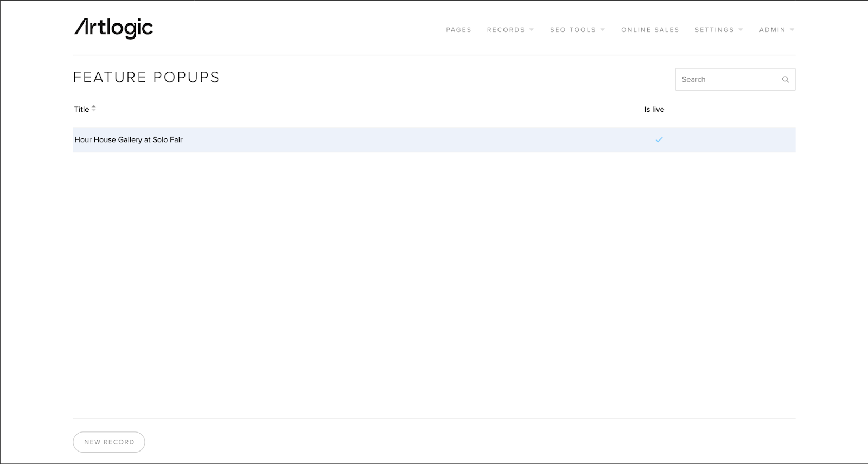Open the Settings dropdown arrow
The image size is (868, 464).
coord(741,30)
